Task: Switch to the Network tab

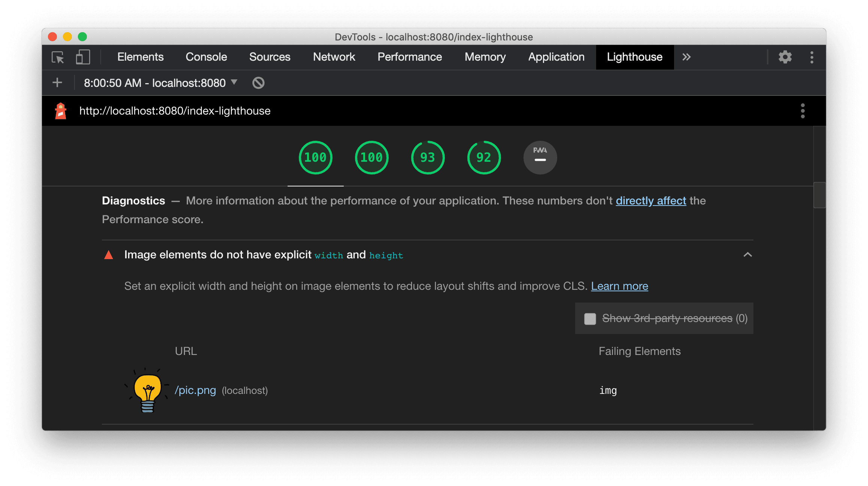Action: (334, 57)
